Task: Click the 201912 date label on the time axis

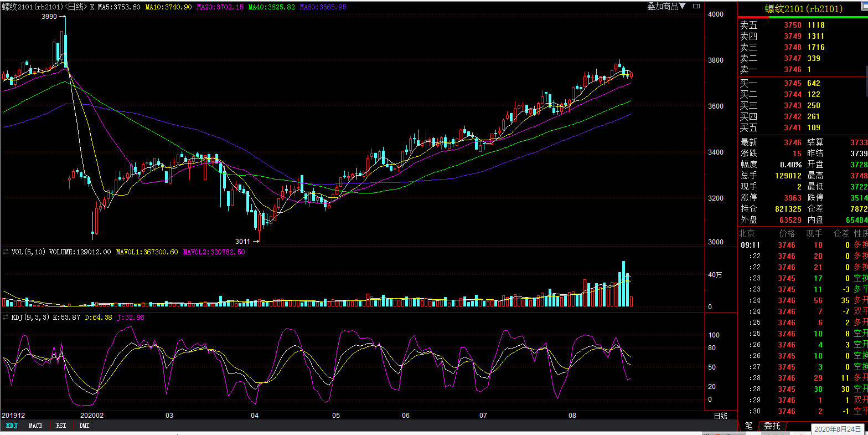Action: 13,416
